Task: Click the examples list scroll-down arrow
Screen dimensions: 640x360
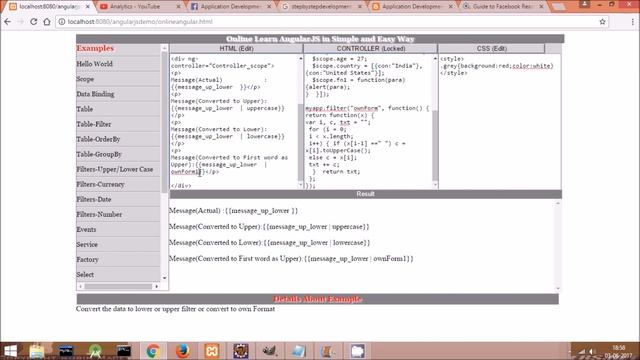Action: (164, 278)
